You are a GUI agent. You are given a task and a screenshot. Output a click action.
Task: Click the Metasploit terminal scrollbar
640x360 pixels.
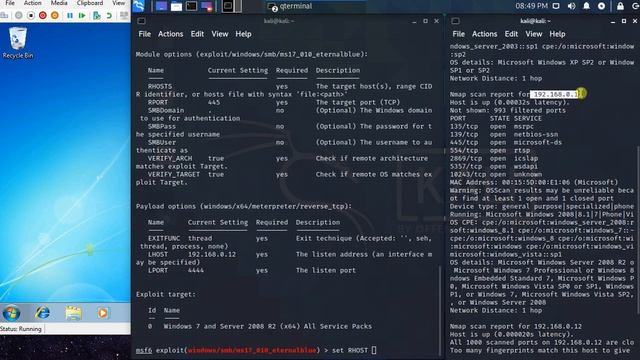click(x=440, y=310)
